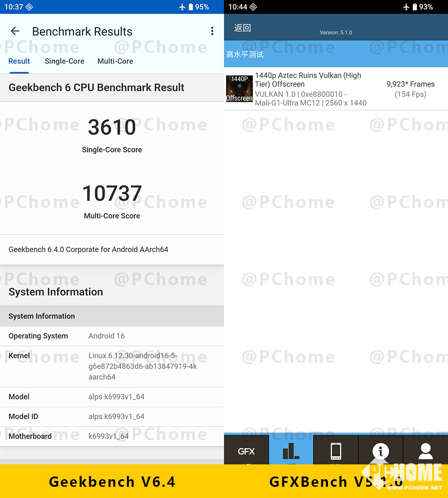Click the 1440p Aztec Ruins thumbnail

(239, 89)
